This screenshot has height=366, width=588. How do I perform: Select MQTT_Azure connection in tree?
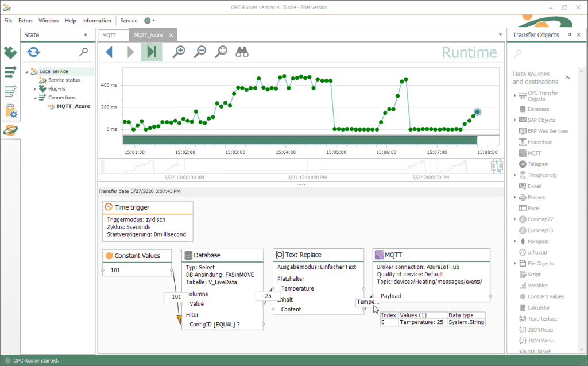click(x=73, y=106)
